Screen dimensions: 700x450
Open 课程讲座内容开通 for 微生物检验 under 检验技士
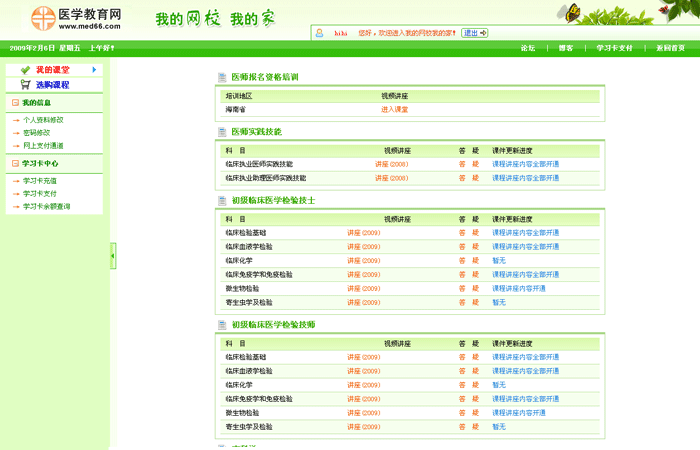point(519,289)
